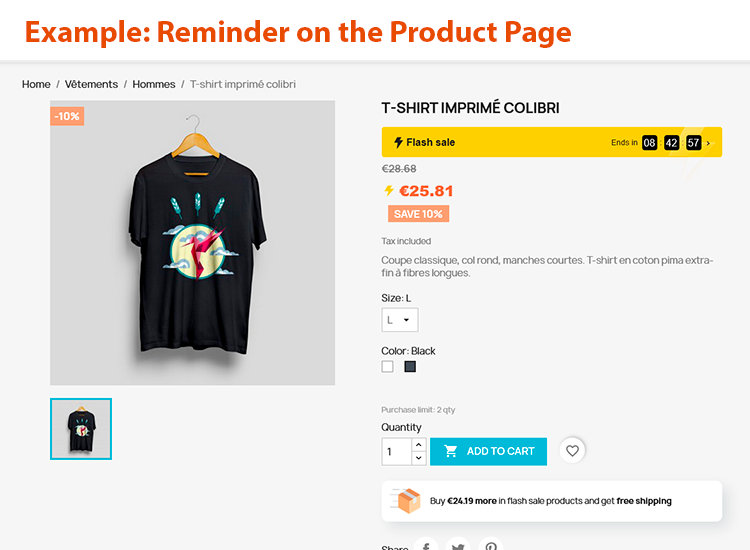Share product on Pinterest
The height and width of the screenshot is (550, 750).
click(491, 546)
